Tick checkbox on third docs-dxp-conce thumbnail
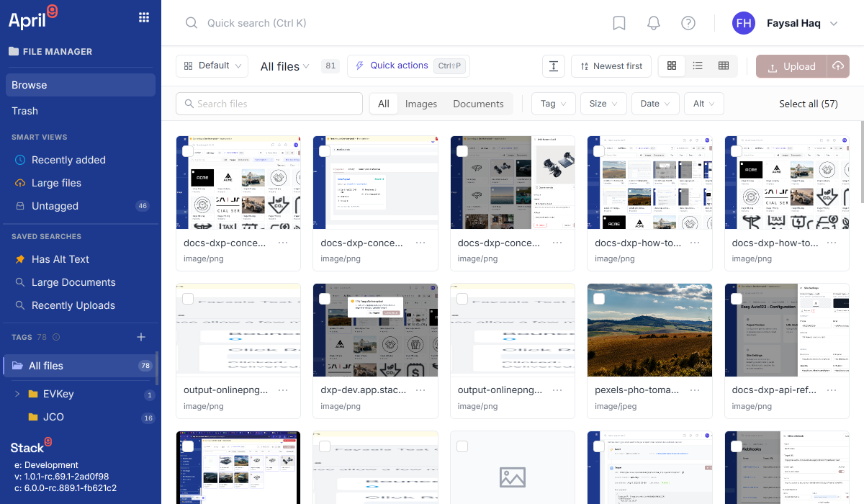The height and width of the screenshot is (504, 864). point(462,151)
